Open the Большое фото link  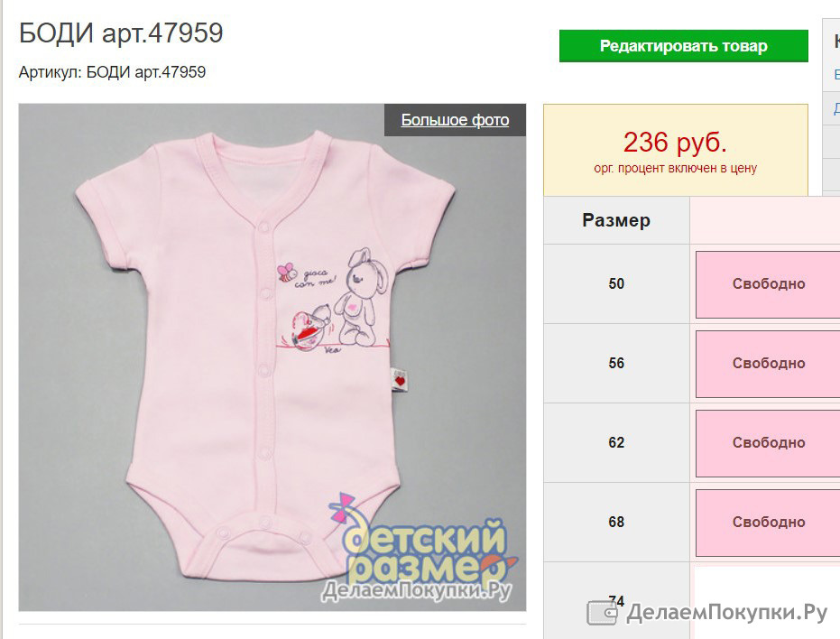[x=455, y=120]
